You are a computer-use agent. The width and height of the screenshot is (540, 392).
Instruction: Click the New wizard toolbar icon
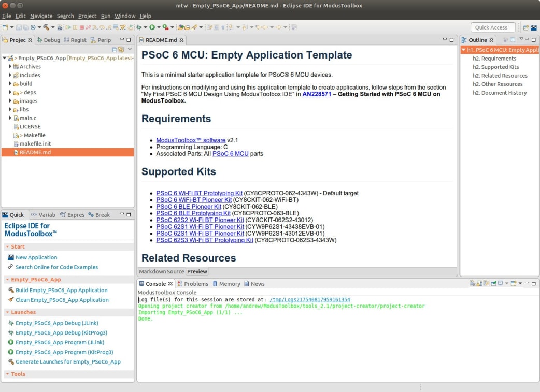coord(5,27)
